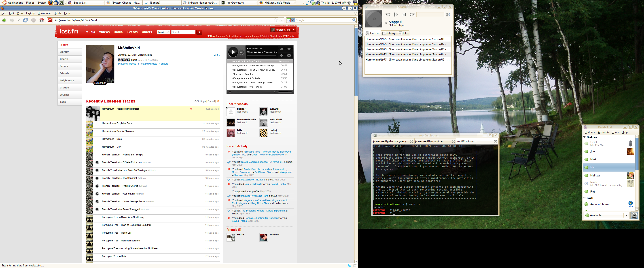644x268 pixels.
Task: Click the RSS feed icon beside Embed
Action: pos(218,101)
